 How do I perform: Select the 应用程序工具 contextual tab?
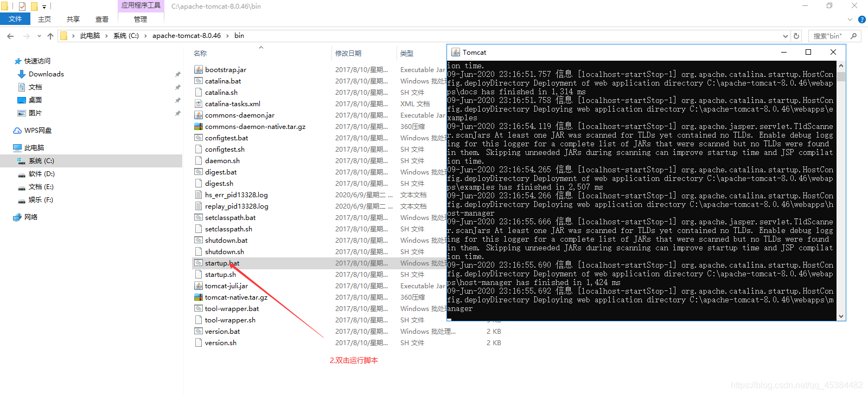click(141, 5)
